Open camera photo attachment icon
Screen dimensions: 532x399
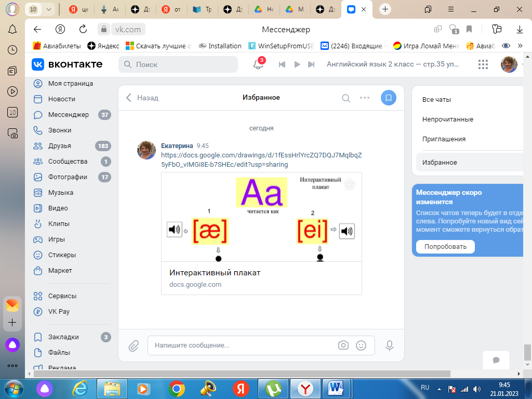(343, 345)
